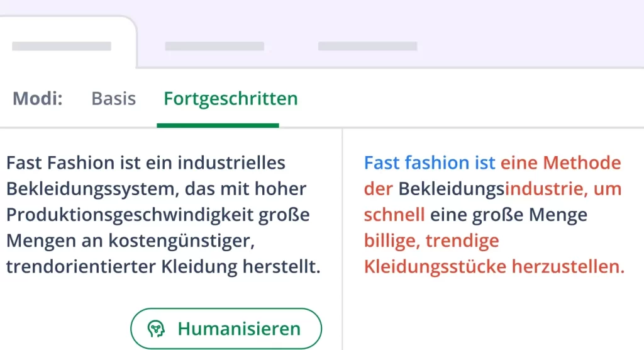The image size is (644, 350).
Task: Switch to the second top tab
Action: coord(214,46)
